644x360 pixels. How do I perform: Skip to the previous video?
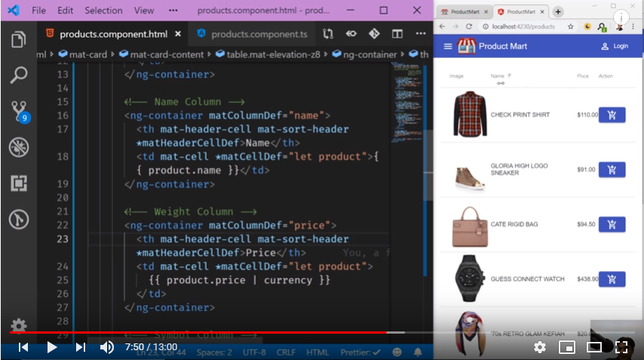[x=23, y=347]
